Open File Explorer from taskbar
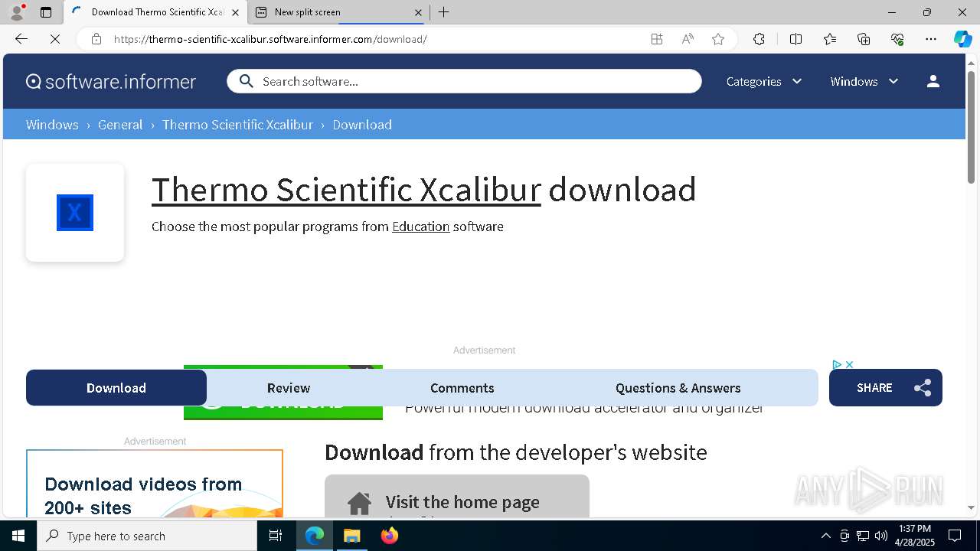The width and height of the screenshot is (980, 551). pyautogui.click(x=351, y=536)
